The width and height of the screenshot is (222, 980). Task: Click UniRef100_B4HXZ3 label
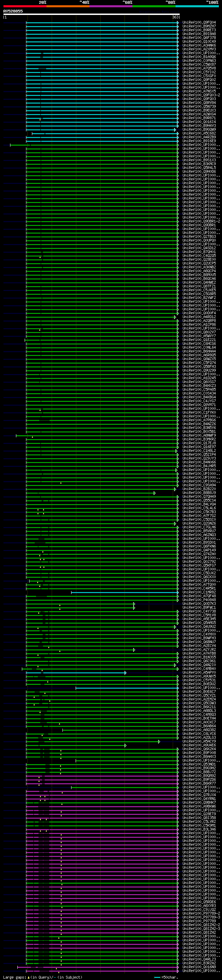(199, 386)
